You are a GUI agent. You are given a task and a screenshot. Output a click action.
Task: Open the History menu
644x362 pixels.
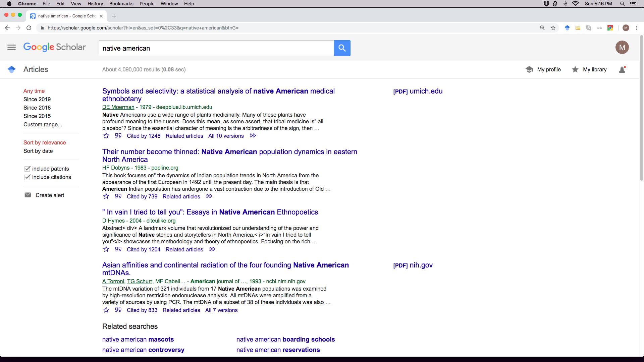[x=95, y=4]
